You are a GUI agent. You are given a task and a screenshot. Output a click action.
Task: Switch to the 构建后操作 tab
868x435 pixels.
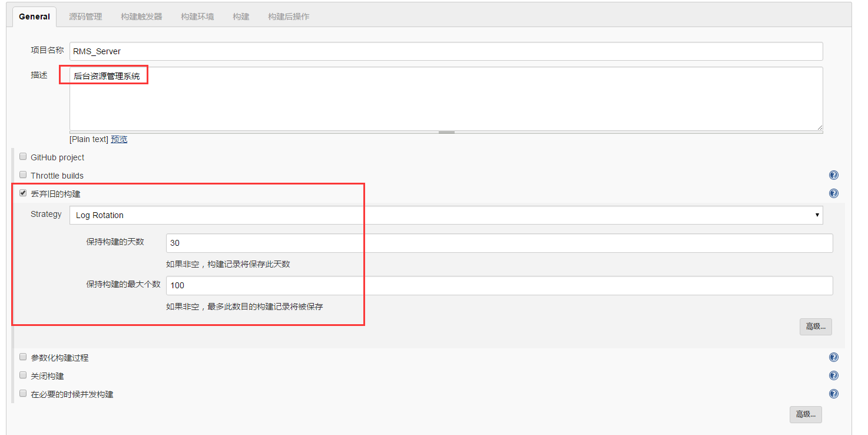[x=289, y=17]
